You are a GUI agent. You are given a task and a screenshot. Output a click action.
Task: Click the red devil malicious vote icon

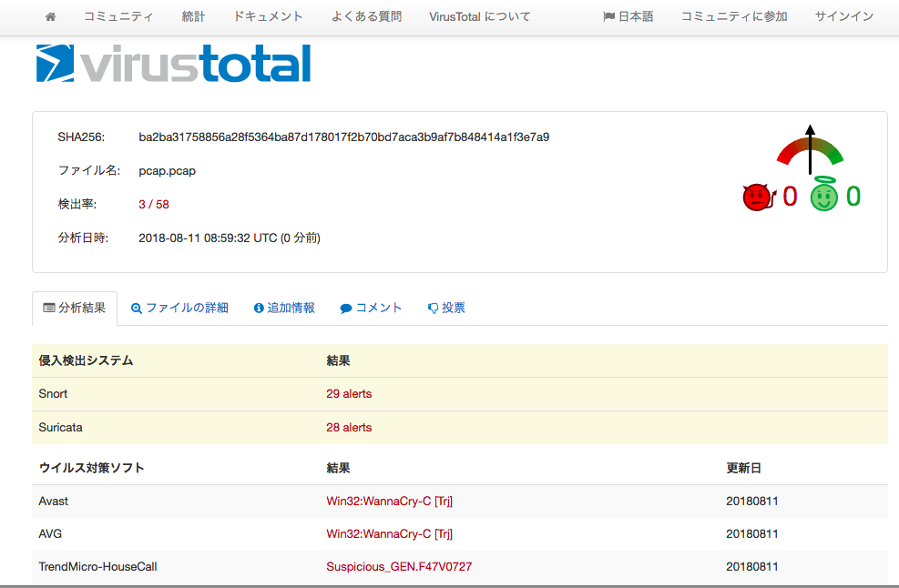click(x=758, y=198)
